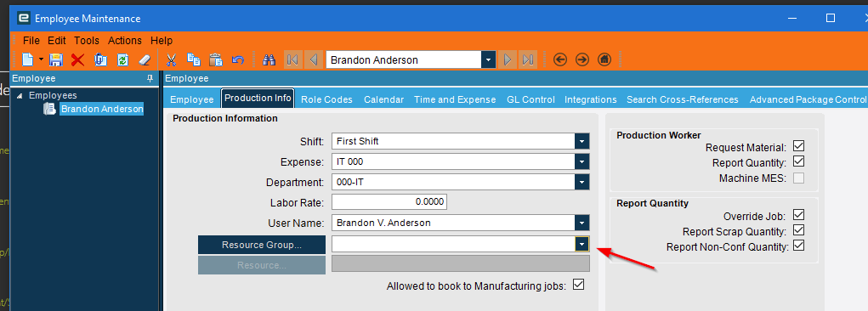Viewport: 868px width, 311px height.
Task: Toggle the Request Material checkbox
Action: [x=798, y=146]
